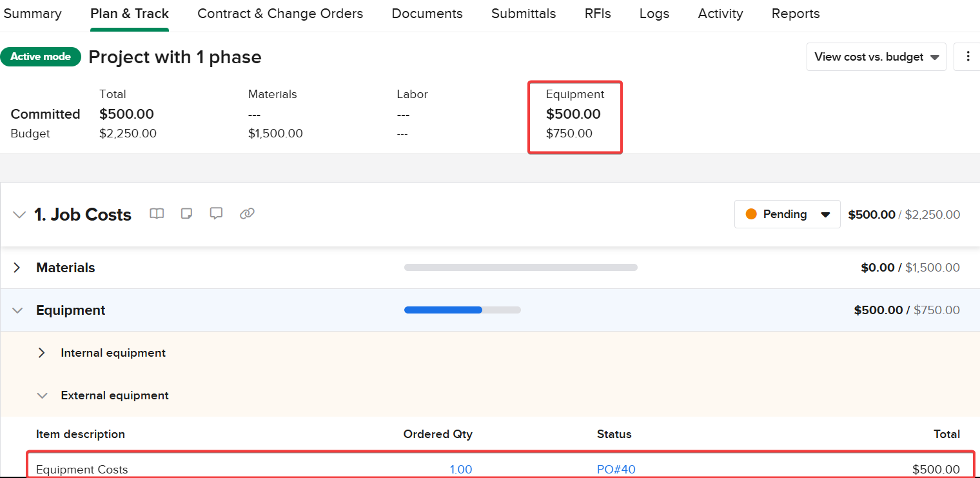Click the blue Equipment progress bar
Viewport: 980px width, 478px height.
pos(444,310)
